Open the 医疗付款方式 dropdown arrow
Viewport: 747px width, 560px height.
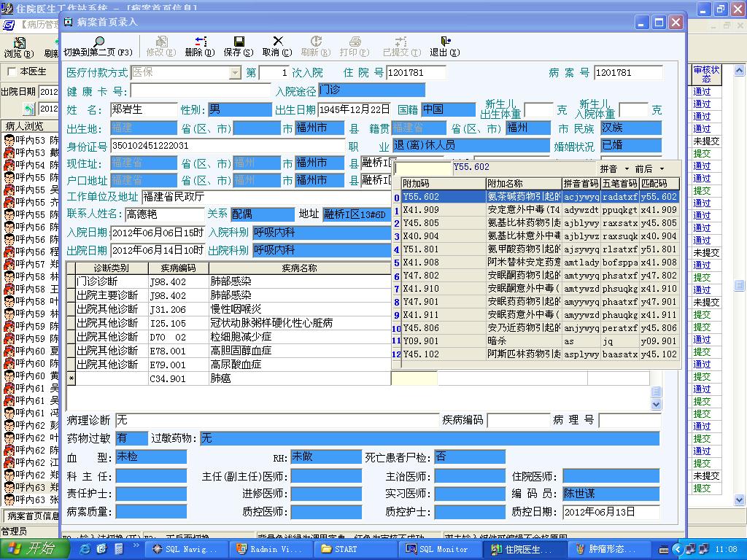pos(234,73)
